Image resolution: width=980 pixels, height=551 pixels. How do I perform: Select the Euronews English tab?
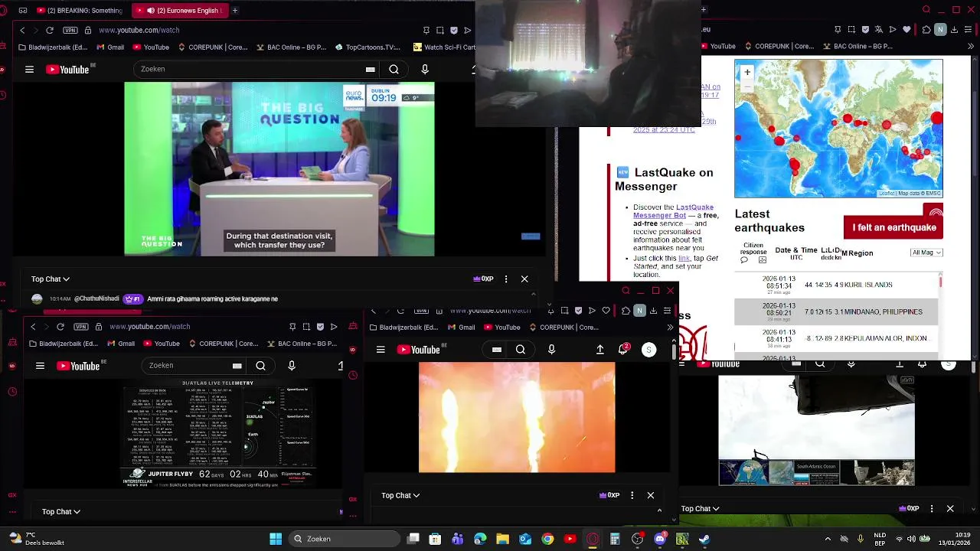point(178,11)
